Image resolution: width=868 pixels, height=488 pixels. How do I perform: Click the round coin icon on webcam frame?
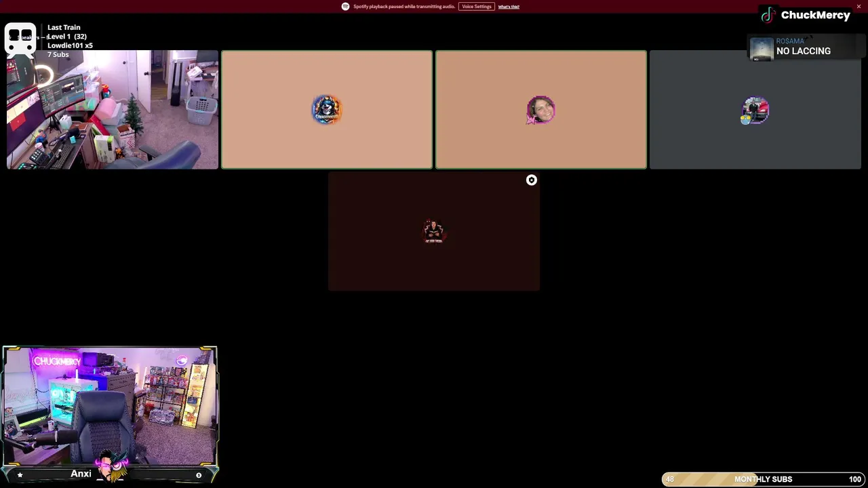pyautogui.click(x=199, y=475)
